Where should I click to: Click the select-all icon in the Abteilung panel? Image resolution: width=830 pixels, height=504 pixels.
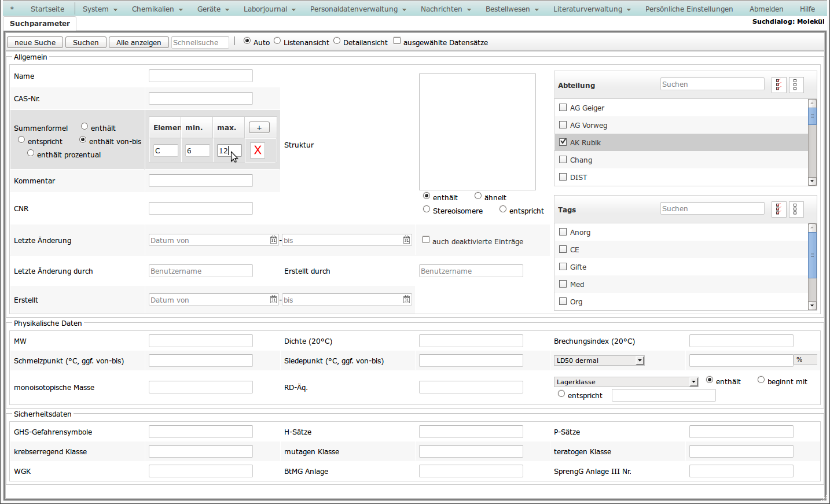pyautogui.click(x=778, y=85)
